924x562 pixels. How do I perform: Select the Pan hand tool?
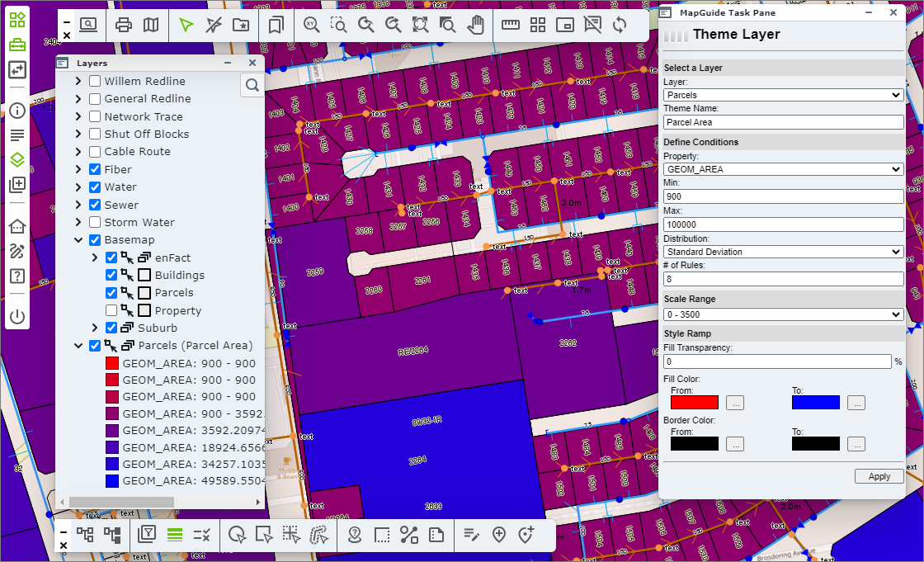475,25
